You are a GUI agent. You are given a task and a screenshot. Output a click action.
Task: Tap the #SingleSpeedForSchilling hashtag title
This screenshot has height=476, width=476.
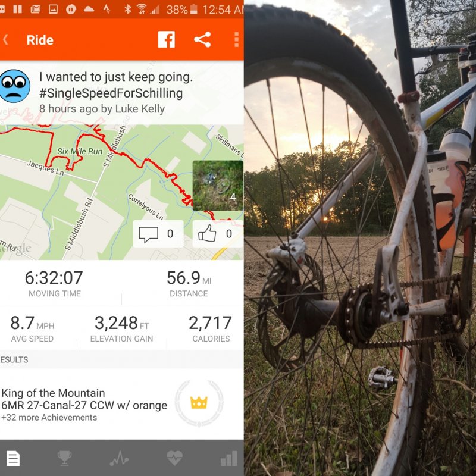coord(111,93)
